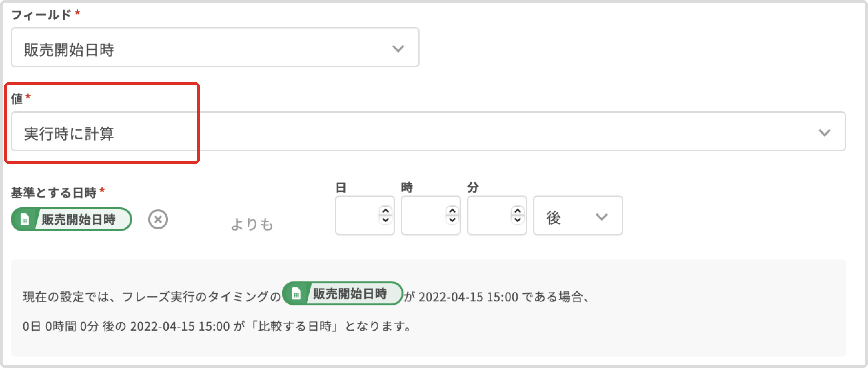This screenshot has width=868, height=368.
Task: Click the 販売開始日時 pill in the description text
Action: coord(349,293)
